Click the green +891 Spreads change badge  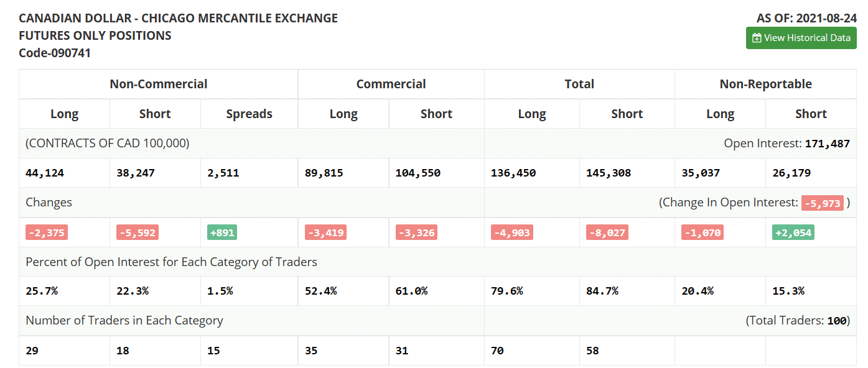[x=222, y=232]
